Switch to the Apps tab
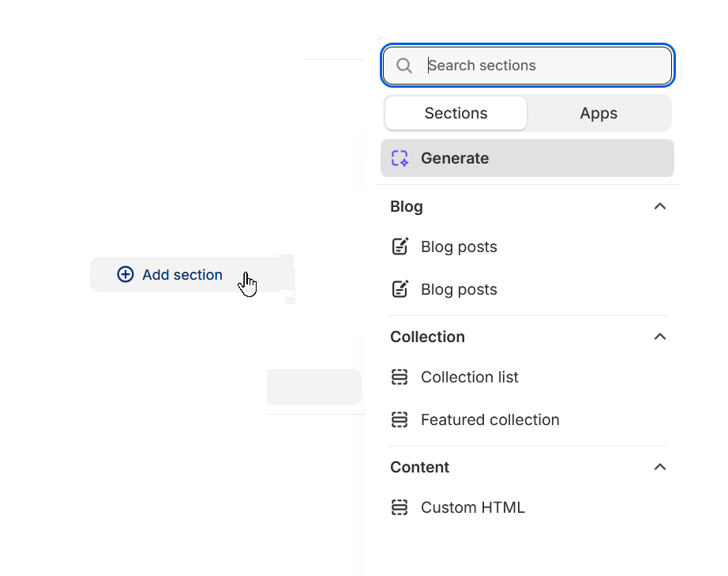Screen dimensions: 728x576 point(599,113)
